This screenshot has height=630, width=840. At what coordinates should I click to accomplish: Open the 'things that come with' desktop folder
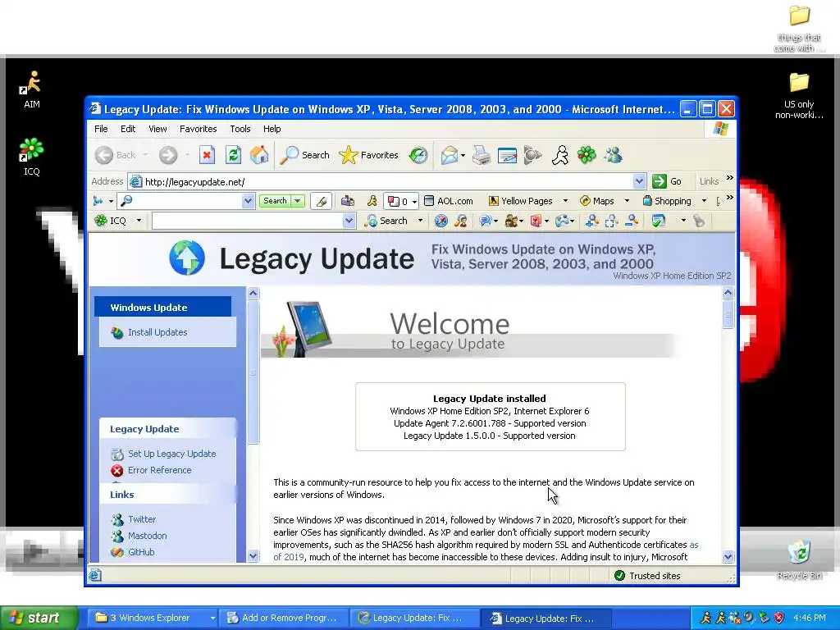click(799, 28)
